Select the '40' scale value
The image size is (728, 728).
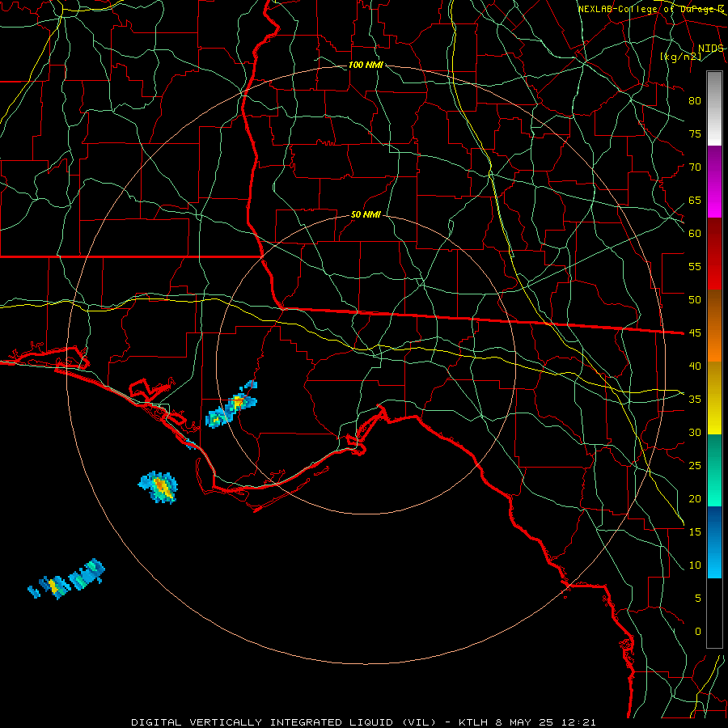(695, 366)
